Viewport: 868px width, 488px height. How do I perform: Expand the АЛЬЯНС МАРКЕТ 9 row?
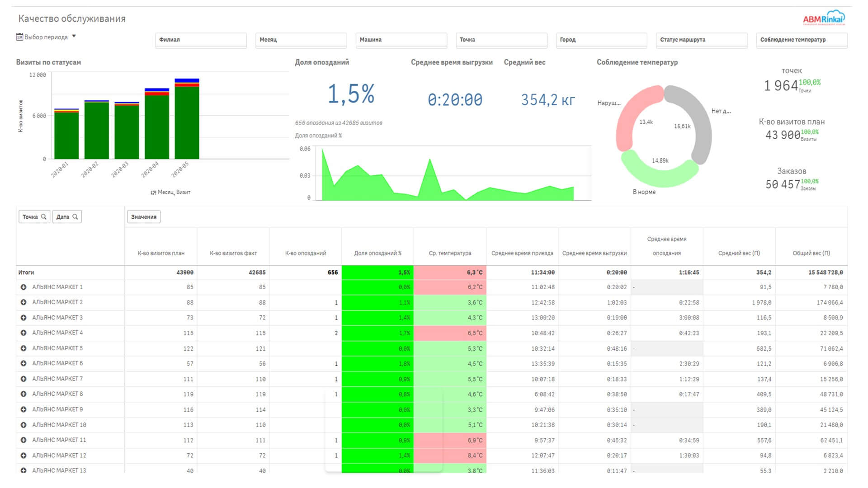tap(24, 409)
